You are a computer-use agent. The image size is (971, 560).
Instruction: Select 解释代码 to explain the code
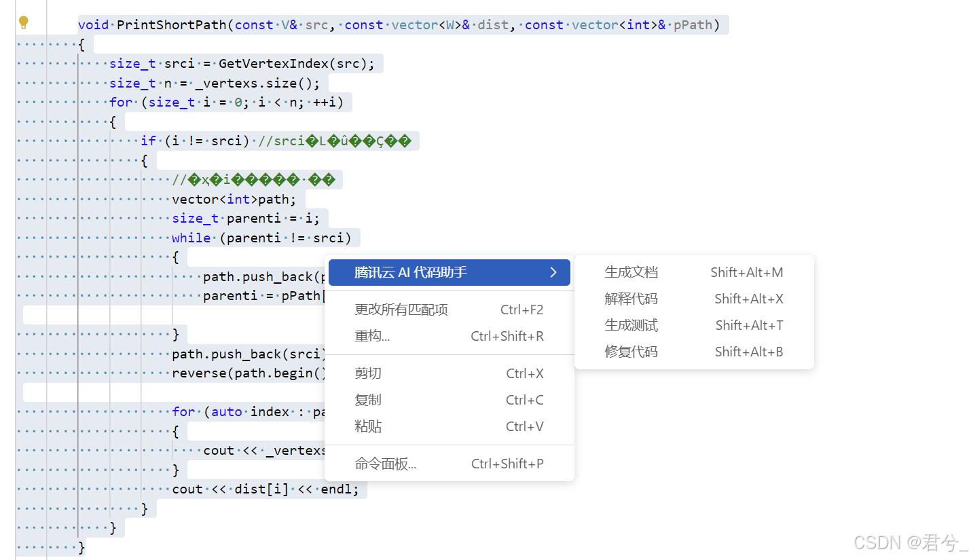[631, 299]
